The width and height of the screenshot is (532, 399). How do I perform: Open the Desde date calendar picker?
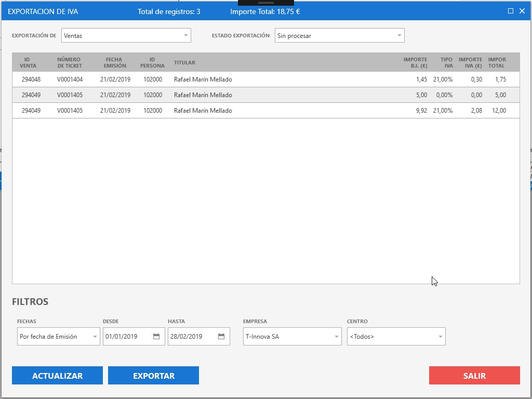point(156,336)
